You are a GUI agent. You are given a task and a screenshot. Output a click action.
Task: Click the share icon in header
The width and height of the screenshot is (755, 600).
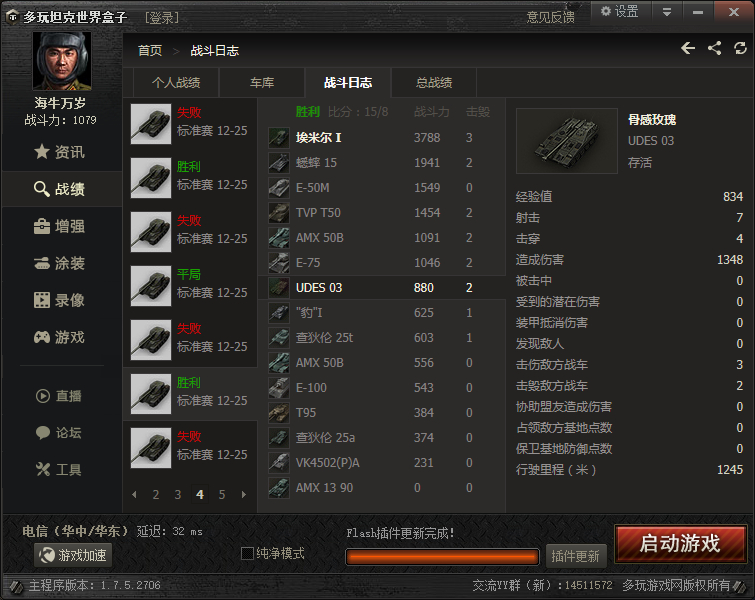point(715,48)
